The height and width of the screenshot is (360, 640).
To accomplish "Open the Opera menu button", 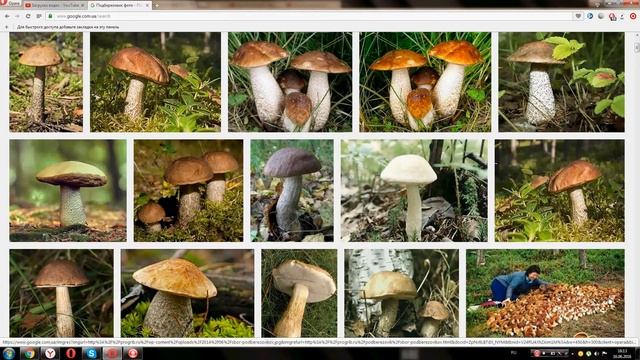I will point(11,4).
